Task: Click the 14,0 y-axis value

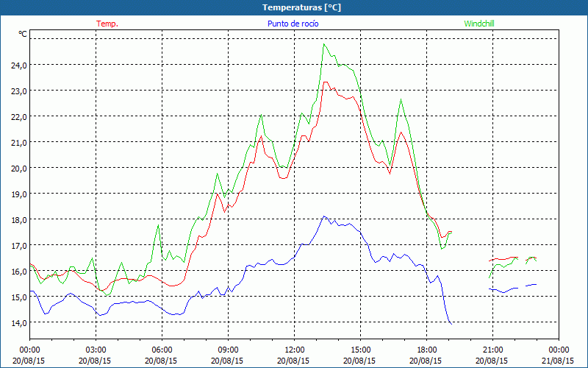Action: 19,322
